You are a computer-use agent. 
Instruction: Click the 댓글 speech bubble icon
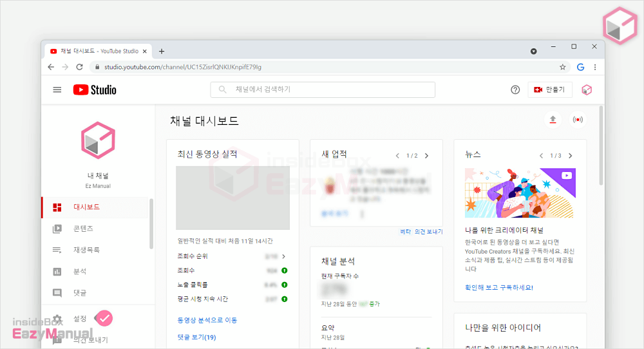[x=57, y=293]
